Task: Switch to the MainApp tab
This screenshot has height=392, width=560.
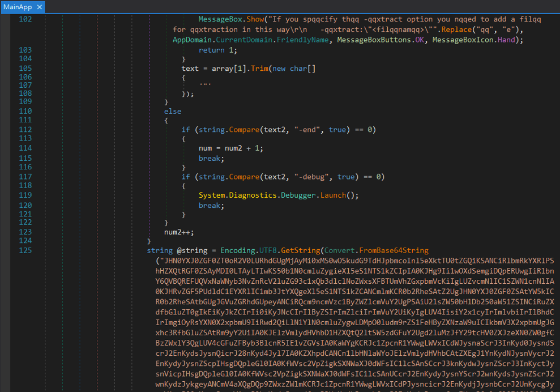Action: pyautogui.click(x=18, y=7)
